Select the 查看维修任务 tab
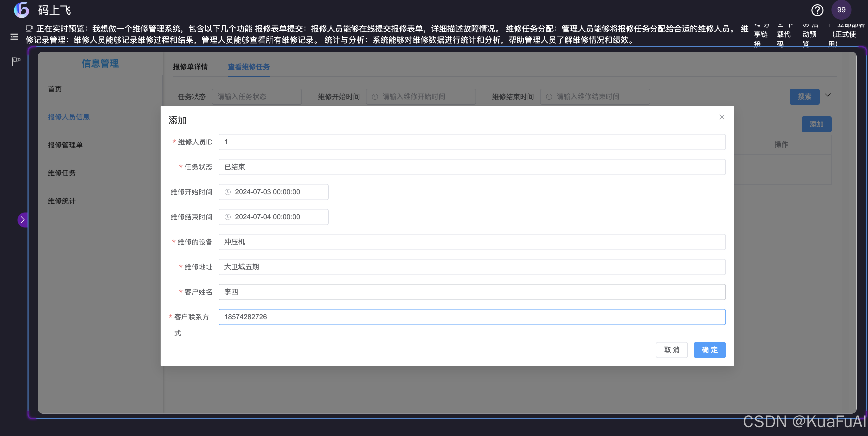868x436 pixels. pyautogui.click(x=249, y=67)
